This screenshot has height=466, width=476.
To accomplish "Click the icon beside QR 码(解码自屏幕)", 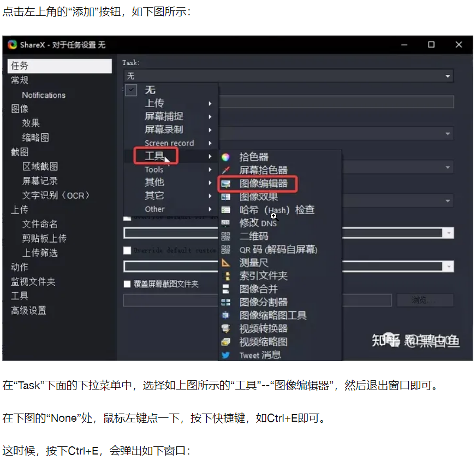I will click(225, 250).
